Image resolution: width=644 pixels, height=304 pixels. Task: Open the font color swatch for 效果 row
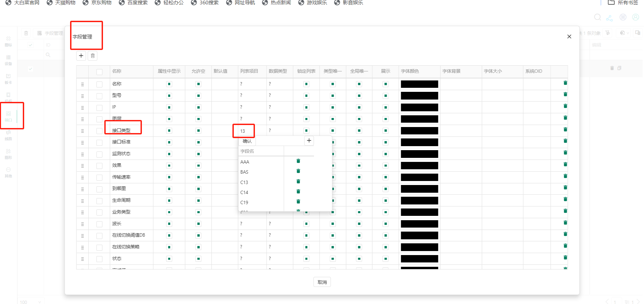tap(419, 166)
